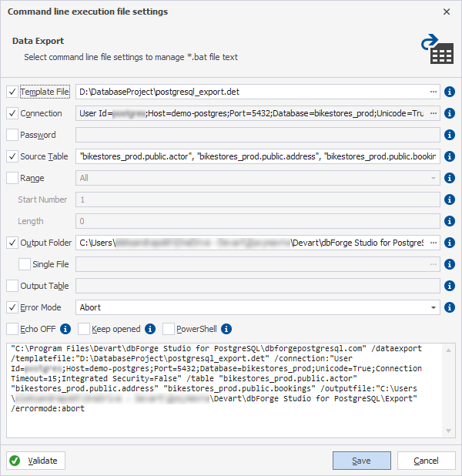Viewport: 462px width, 476px height.
Task: Show info icon for Source Table
Action: point(449,156)
